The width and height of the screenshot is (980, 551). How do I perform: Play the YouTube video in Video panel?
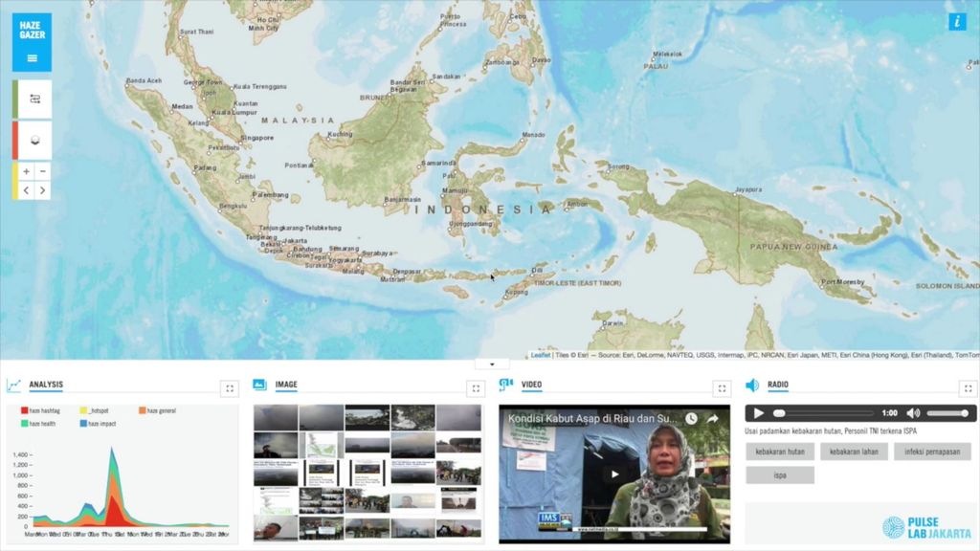pos(614,474)
